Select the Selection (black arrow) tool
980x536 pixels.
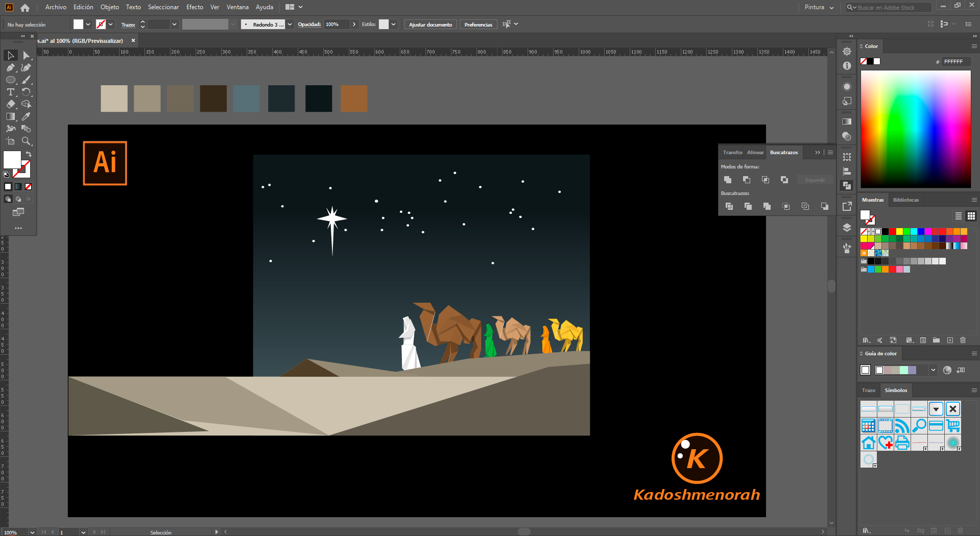(x=11, y=55)
